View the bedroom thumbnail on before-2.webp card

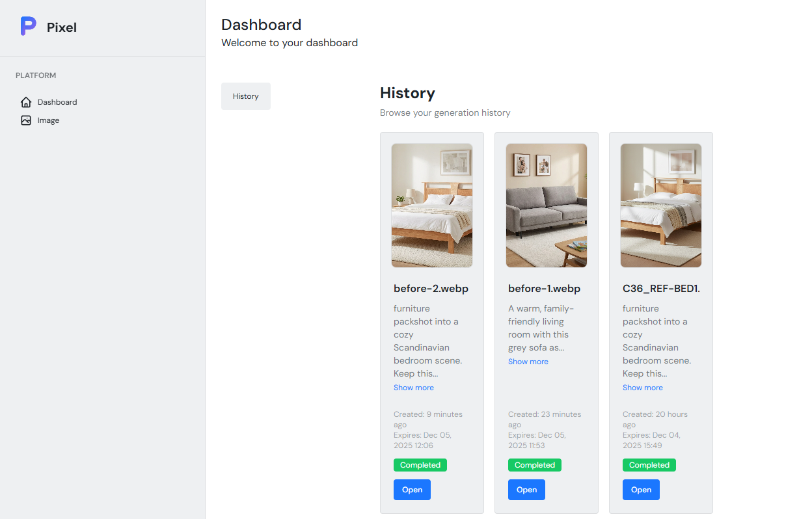click(431, 205)
